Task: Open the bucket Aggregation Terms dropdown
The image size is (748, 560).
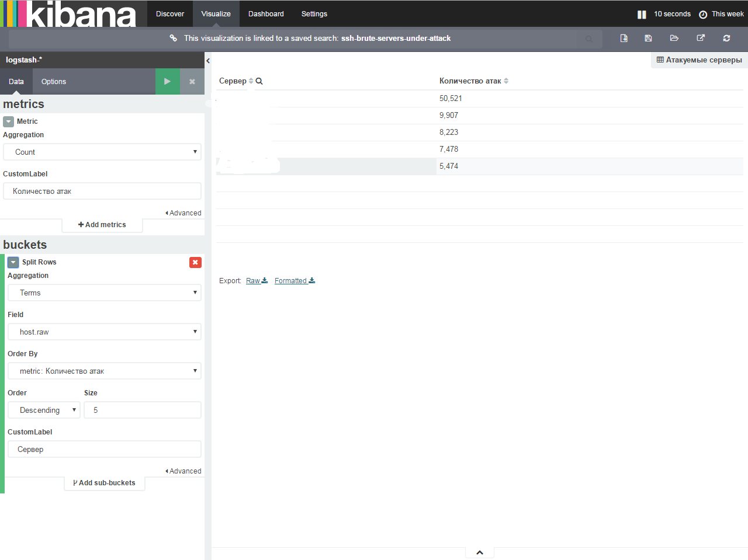Action: click(x=105, y=293)
